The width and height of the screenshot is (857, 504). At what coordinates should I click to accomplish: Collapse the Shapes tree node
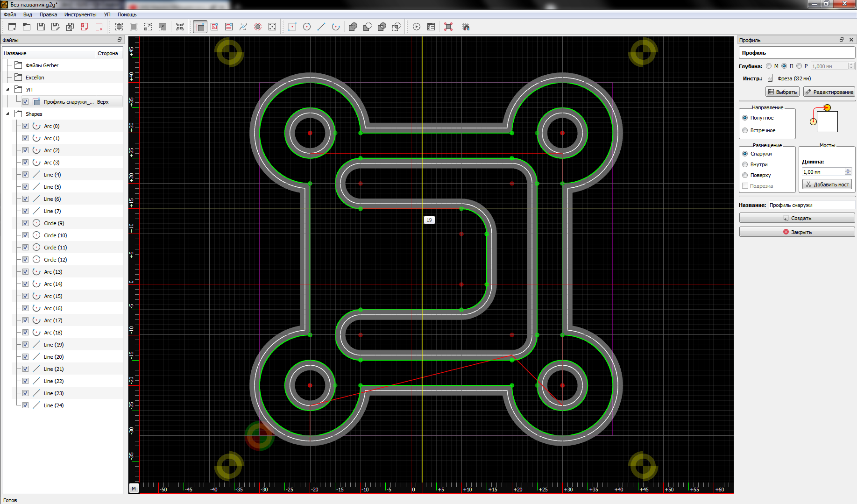tap(7, 114)
